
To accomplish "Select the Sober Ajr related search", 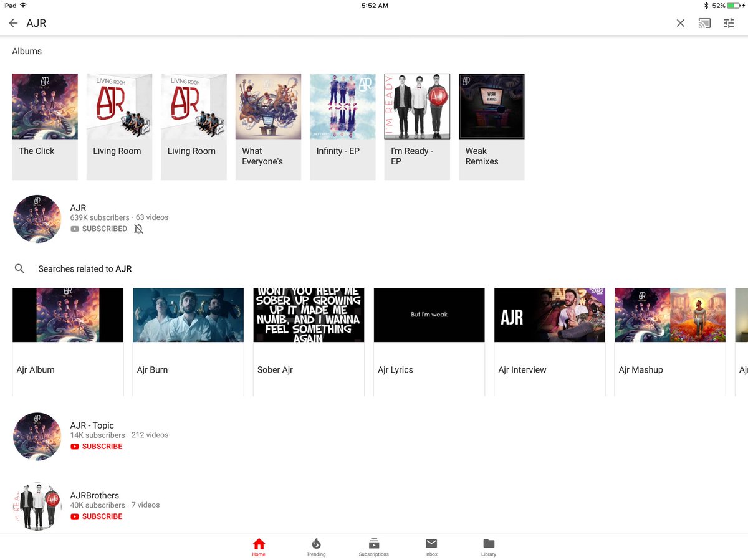I will (x=309, y=342).
